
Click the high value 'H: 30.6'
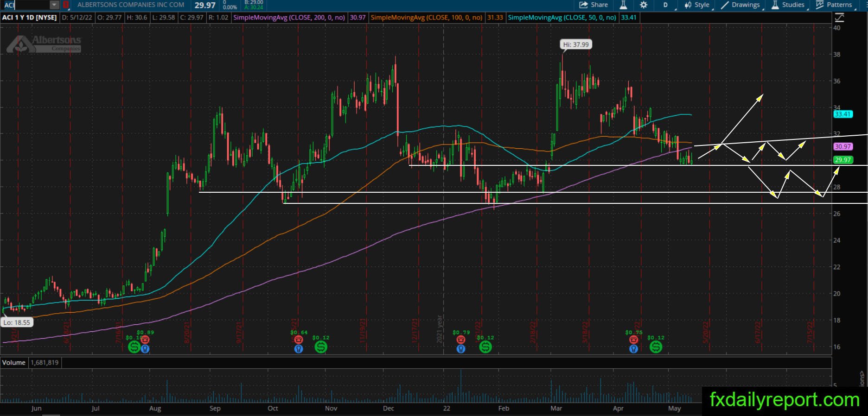point(137,18)
